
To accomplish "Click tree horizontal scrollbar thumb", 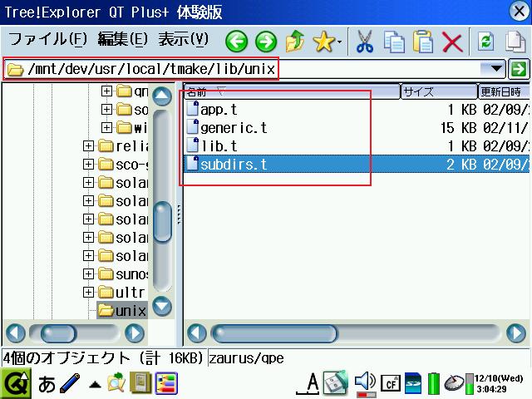I will point(58,333).
